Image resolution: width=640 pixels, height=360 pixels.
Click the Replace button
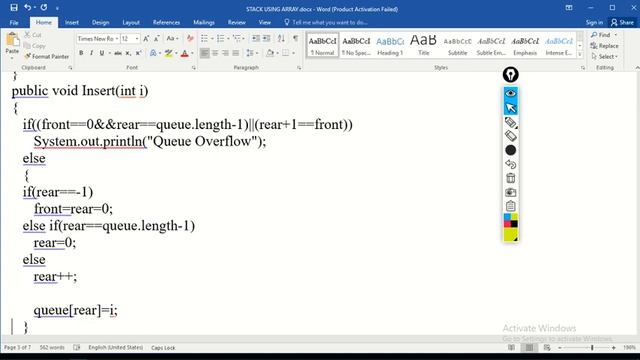click(x=604, y=46)
